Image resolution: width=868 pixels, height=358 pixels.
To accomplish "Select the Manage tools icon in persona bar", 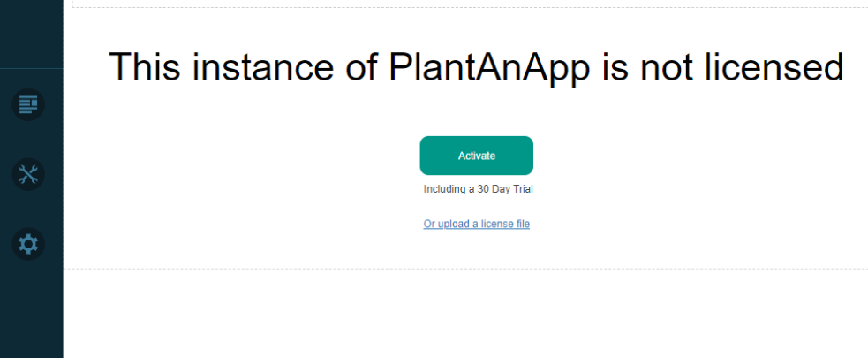I will point(28,174).
